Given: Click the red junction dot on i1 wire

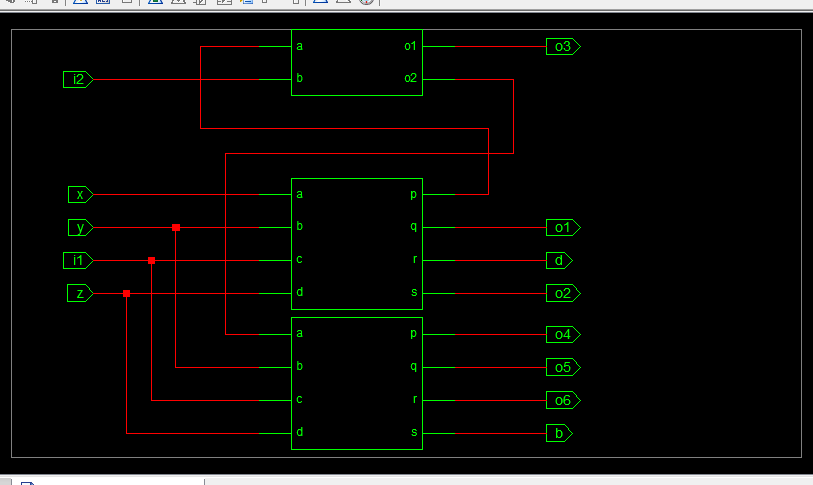Looking at the screenshot, I should [x=152, y=261].
